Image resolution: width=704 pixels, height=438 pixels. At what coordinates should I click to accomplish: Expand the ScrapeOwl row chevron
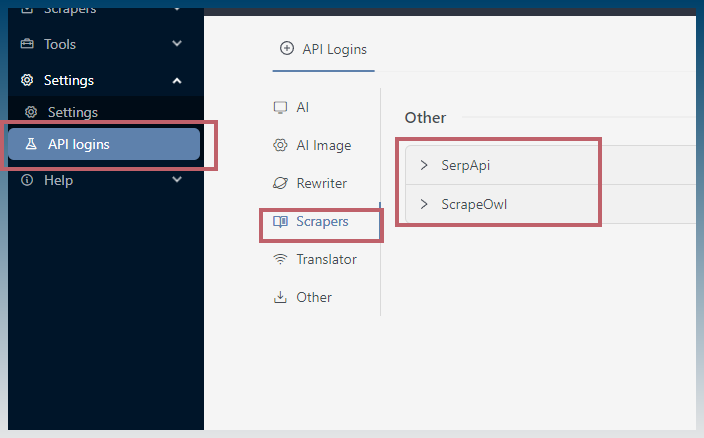[424, 204]
